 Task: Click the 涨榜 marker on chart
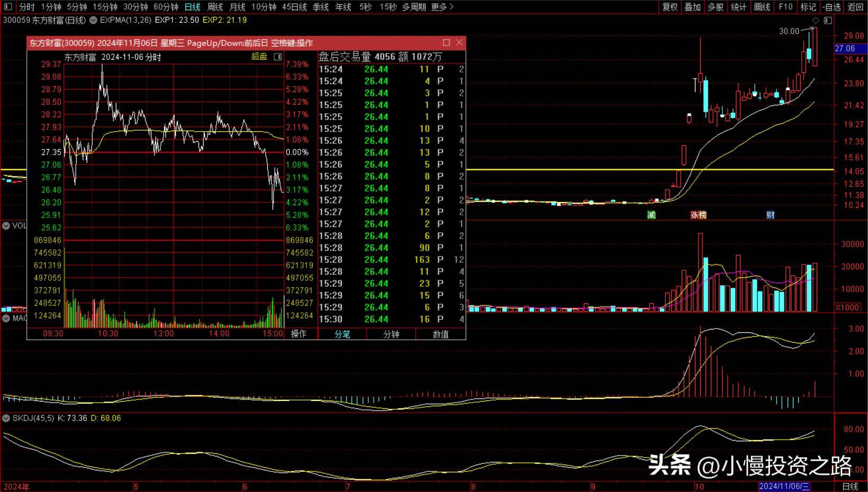[699, 215]
